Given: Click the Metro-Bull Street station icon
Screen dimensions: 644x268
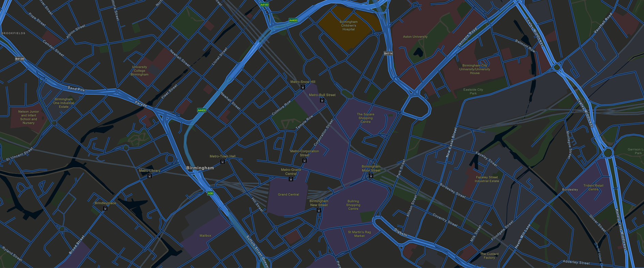Looking at the screenshot, I should [322, 100].
